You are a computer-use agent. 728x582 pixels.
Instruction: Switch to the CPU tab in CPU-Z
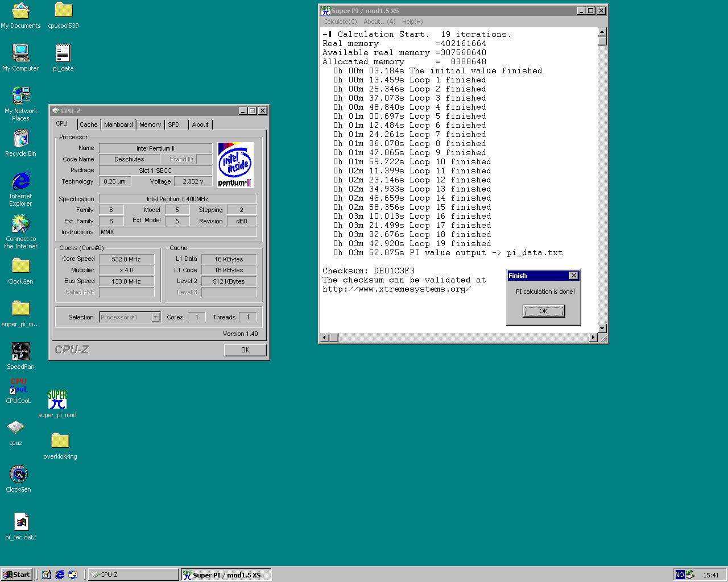[62, 124]
